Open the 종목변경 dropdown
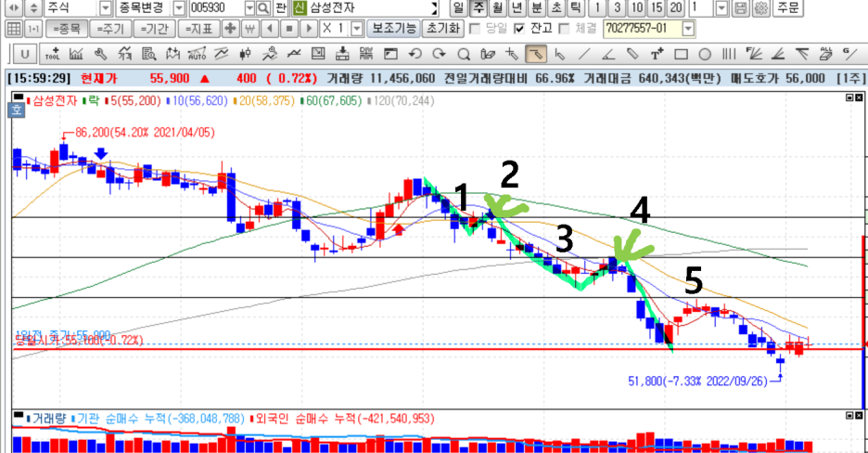 [x=179, y=8]
